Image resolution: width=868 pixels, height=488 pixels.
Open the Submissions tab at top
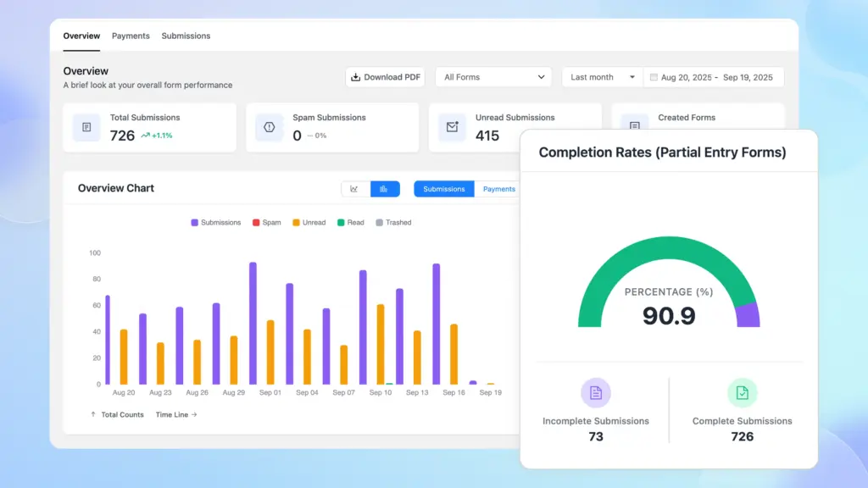pos(186,36)
